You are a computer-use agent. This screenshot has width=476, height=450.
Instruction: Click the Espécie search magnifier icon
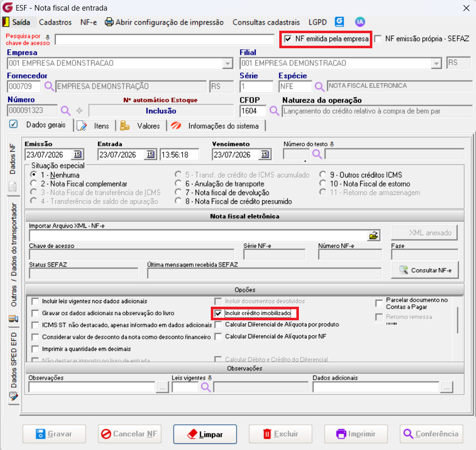319,87
